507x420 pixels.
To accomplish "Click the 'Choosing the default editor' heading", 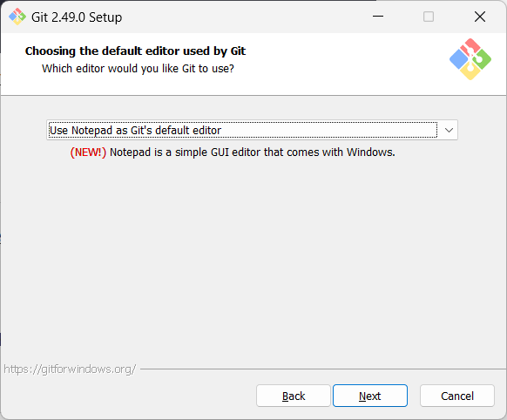I will (x=136, y=51).
